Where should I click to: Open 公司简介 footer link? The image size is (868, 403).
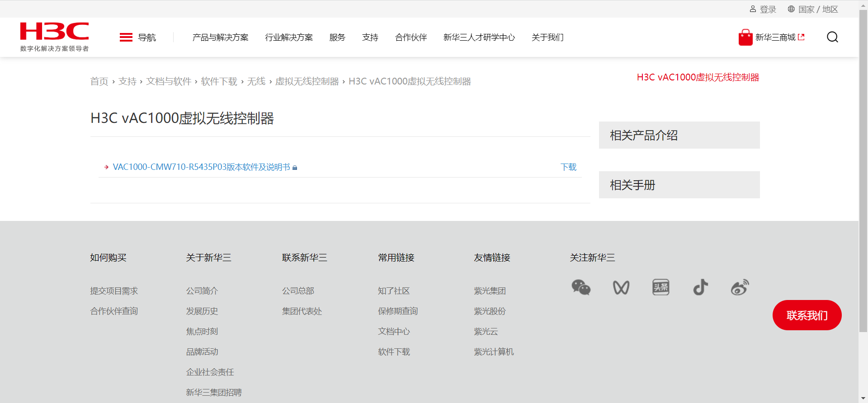pyautogui.click(x=202, y=291)
